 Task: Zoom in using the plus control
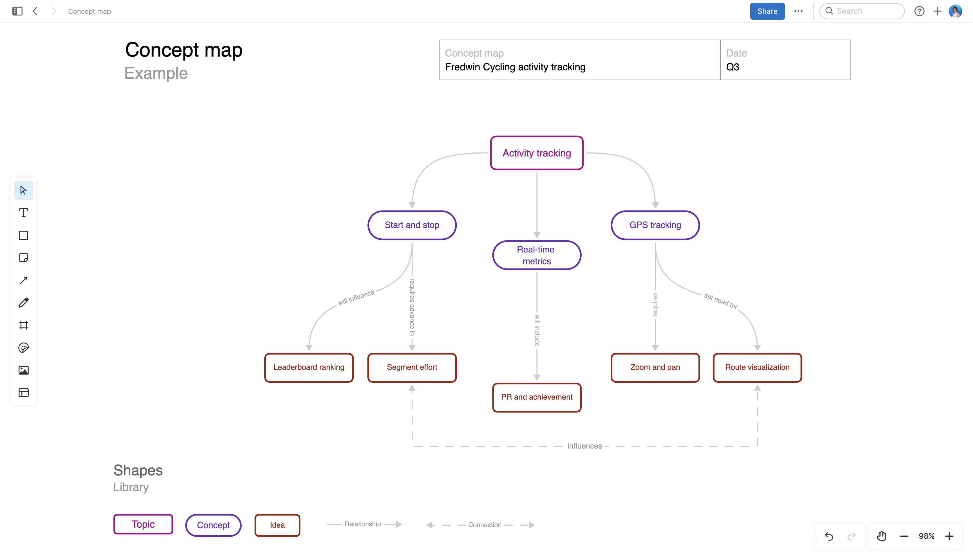(x=950, y=536)
